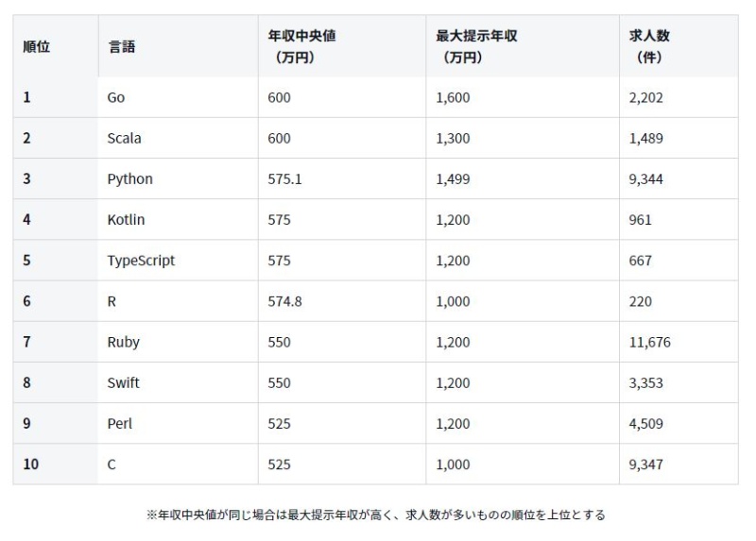Click the Swift language cell
756x541 pixels.
tap(124, 383)
